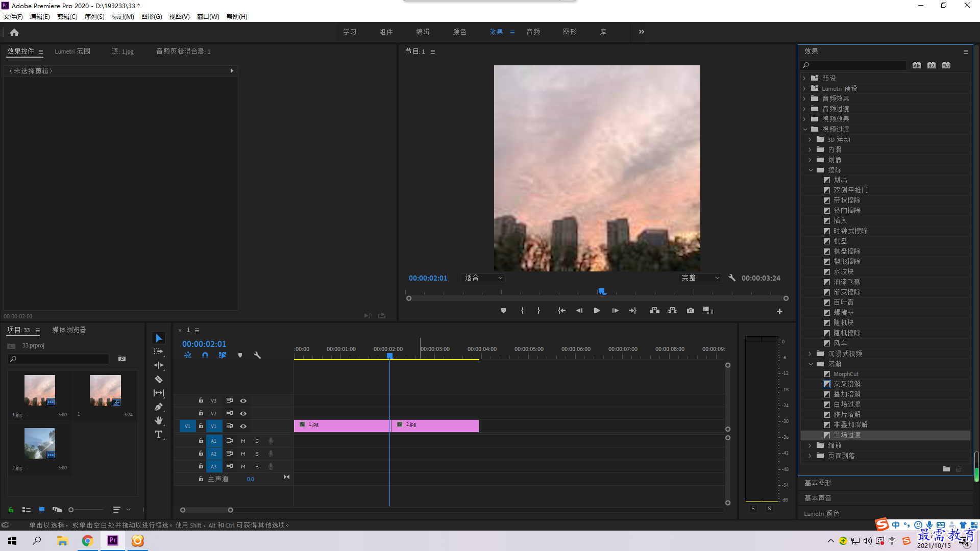The image size is (980, 551).
Task: Collapse the 擦除 folder
Action: coord(811,170)
